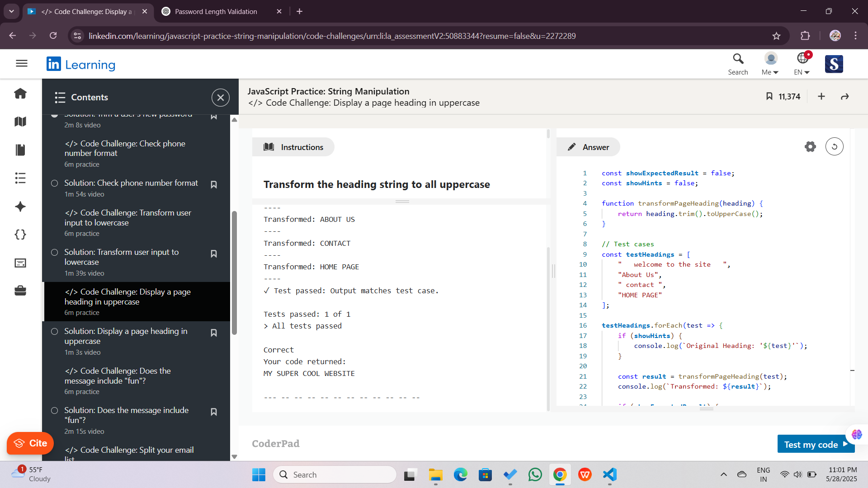Toggle bookmark for Solution: Transform user input to lowercase

click(x=214, y=253)
